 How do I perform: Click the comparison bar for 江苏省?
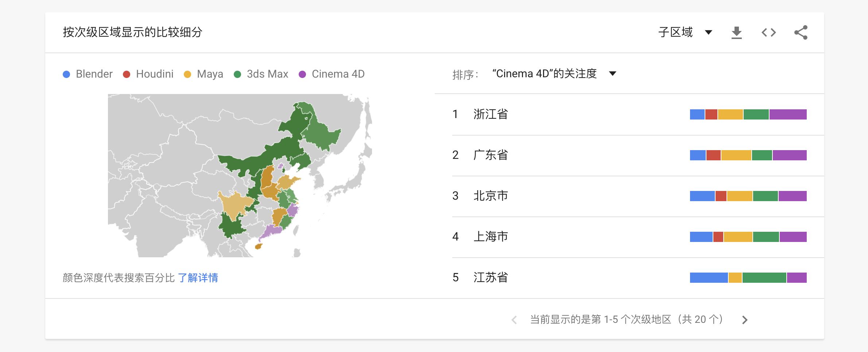click(748, 278)
